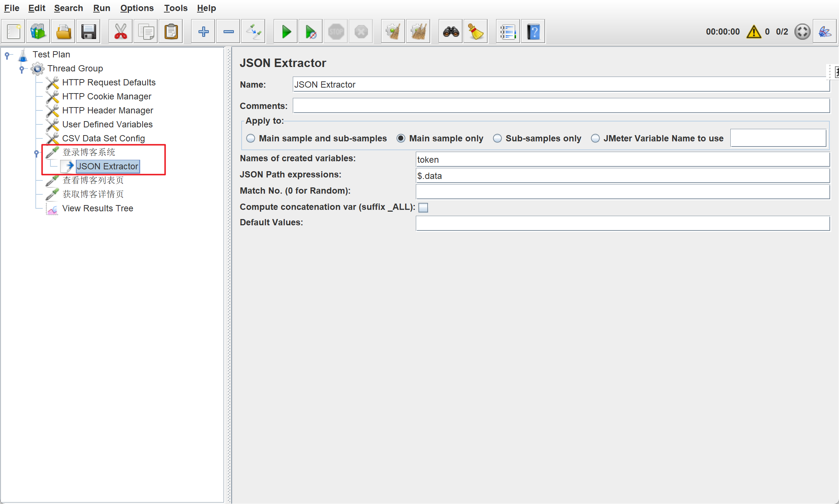Collapse the 登录博客系统 sampler node
The width and height of the screenshot is (839, 504).
coord(36,152)
